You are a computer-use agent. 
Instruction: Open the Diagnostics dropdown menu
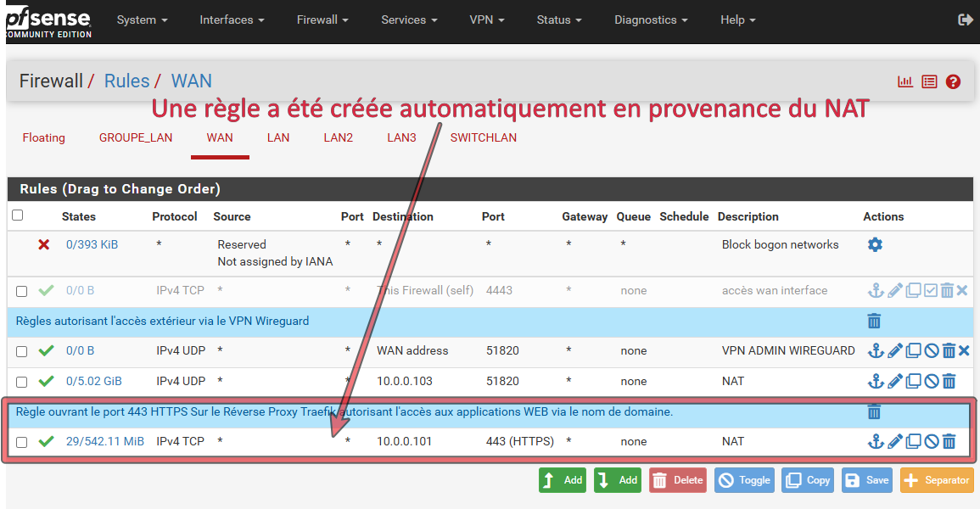(651, 20)
